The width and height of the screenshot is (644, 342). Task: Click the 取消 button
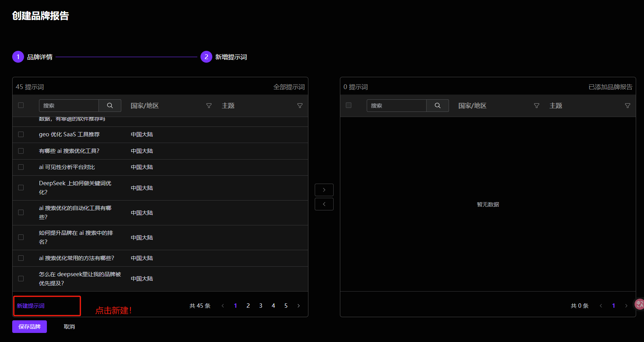pos(69,327)
